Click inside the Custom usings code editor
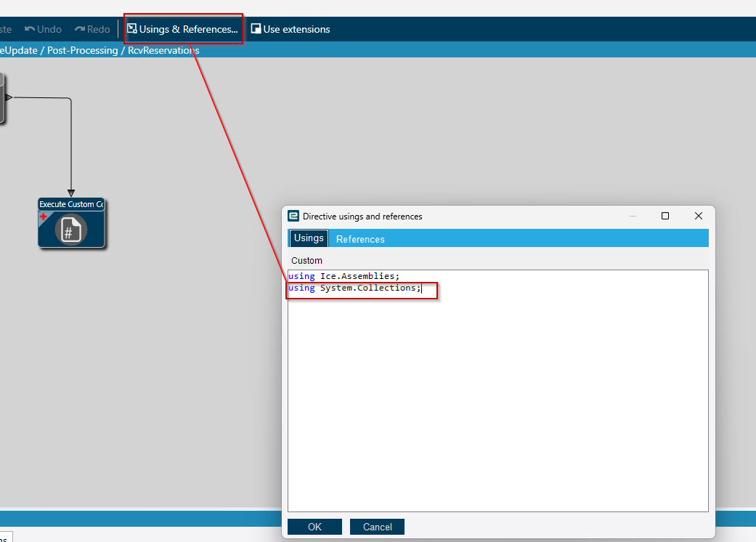 pyautogui.click(x=498, y=391)
